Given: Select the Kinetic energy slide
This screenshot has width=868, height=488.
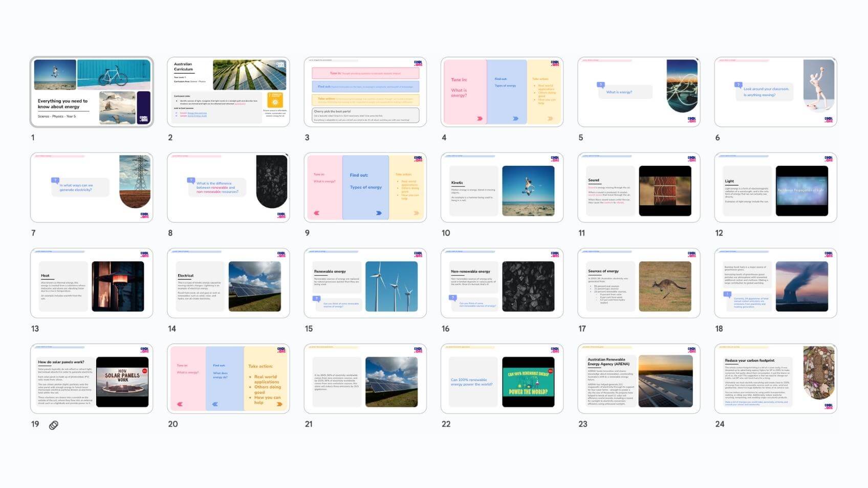Looking at the screenshot, I should click(502, 188).
